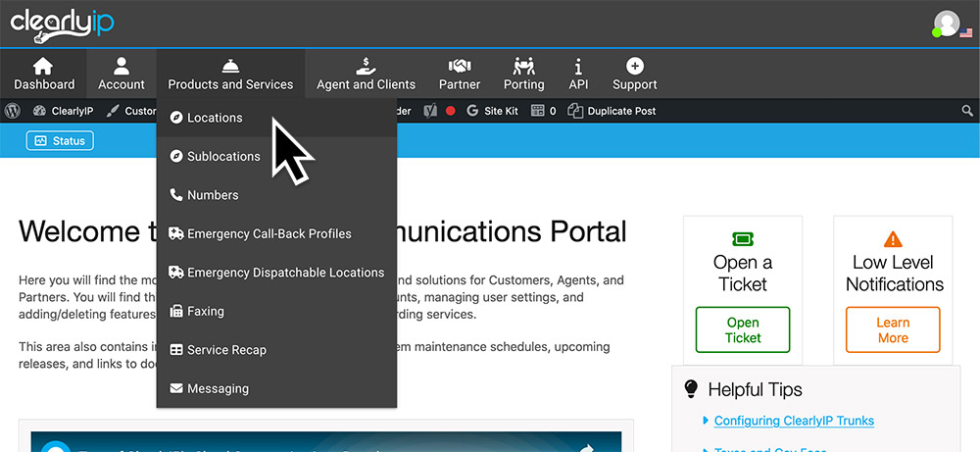
Task: Collapse the Products and Services dropdown
Action: tap(230, 74)
